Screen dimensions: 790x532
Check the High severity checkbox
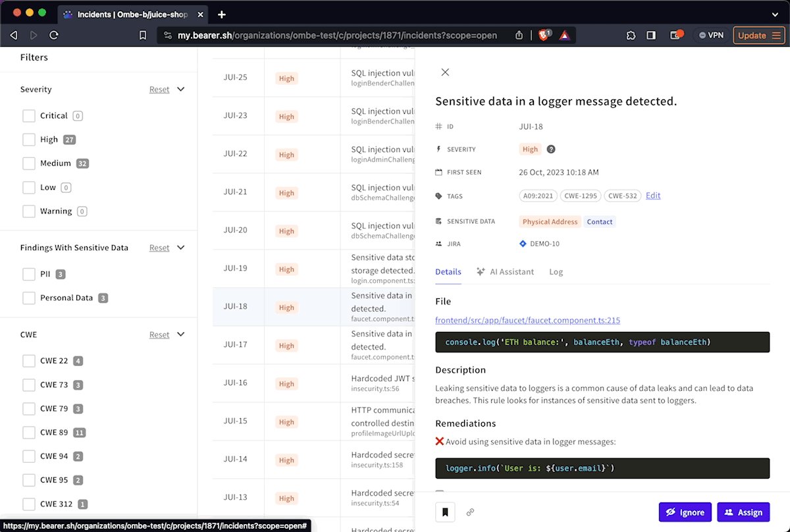point(29,140)
